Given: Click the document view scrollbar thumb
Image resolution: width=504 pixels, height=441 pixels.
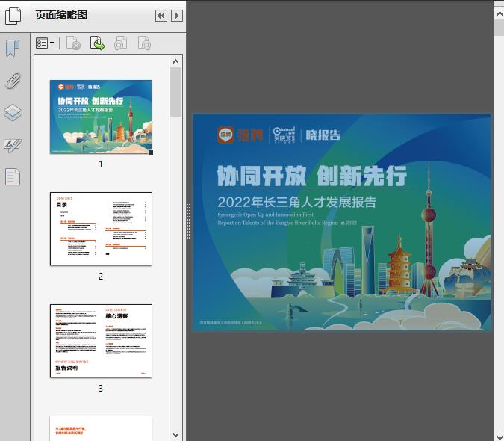Looking at the screenshot, I should (500, 28).
